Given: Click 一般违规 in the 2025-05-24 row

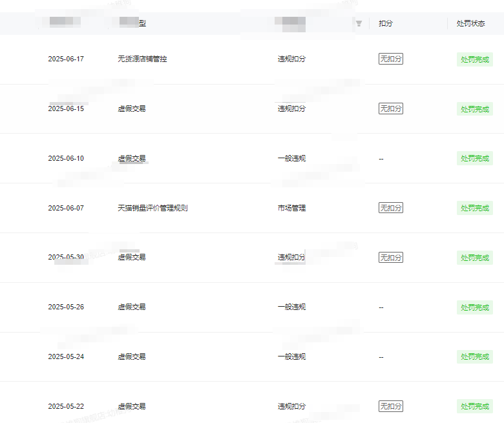Looking at the screenshot, I should coord(291,357).
